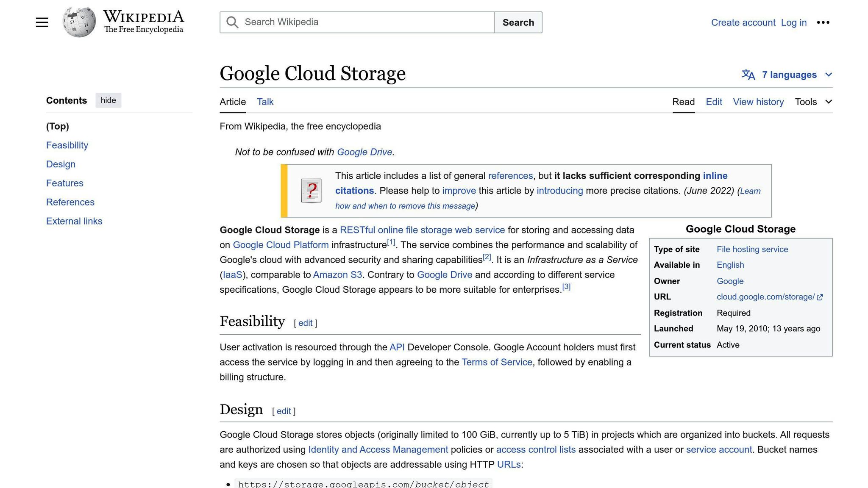Open the View history tab
The height and width of the screenshot is (488, 868).
coord(758,102)
